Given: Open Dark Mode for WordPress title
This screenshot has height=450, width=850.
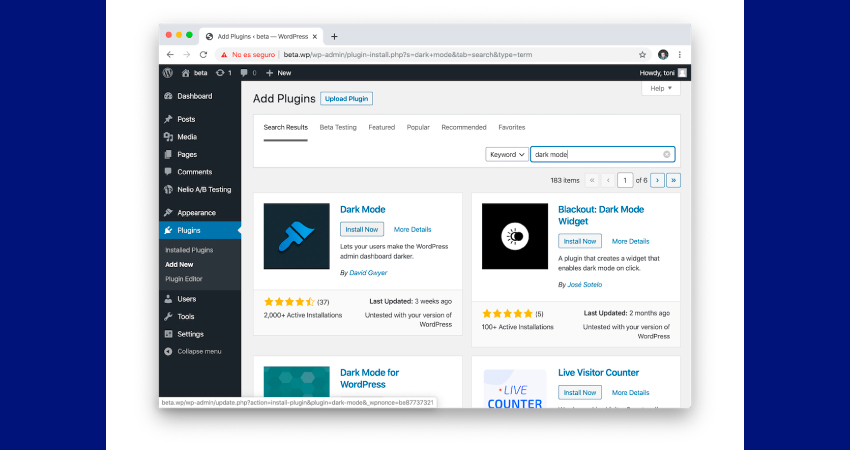Looking at the screenshot, I should click(369, 378).
